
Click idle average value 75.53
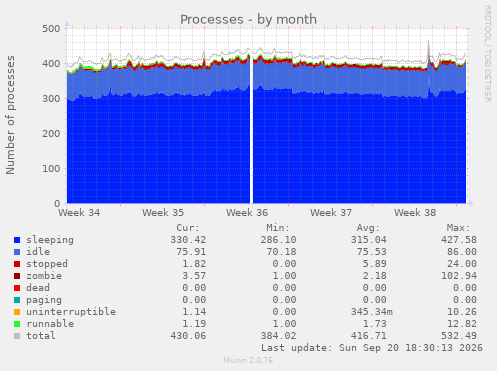[x=371, y=252]
